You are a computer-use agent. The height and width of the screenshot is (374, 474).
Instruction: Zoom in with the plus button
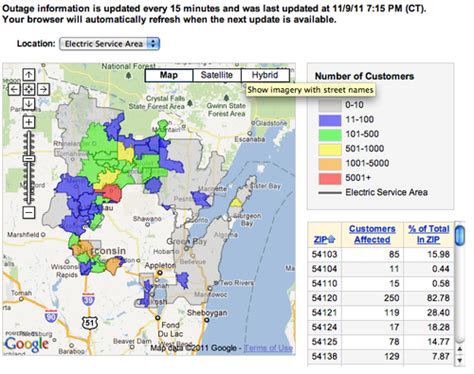29,122
